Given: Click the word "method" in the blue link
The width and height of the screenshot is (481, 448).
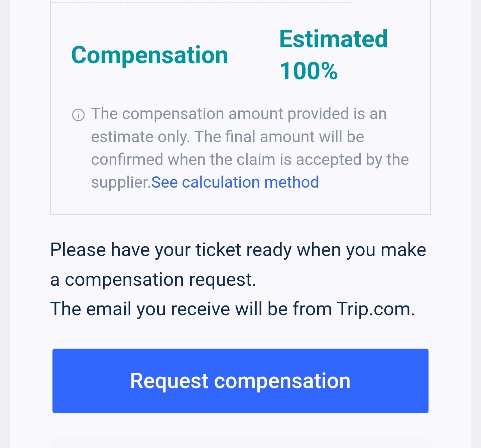Looking at the screenshot, I should pos(291,182).
